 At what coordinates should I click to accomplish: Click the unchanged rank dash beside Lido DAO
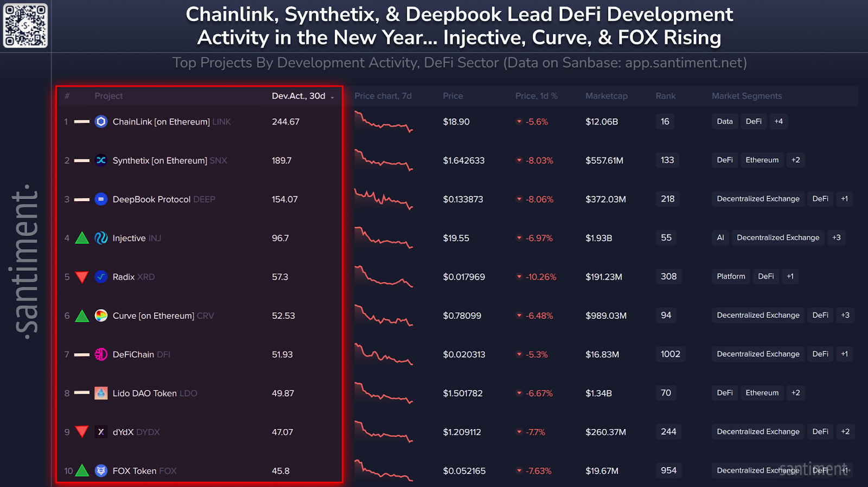[x=82, y=393]
